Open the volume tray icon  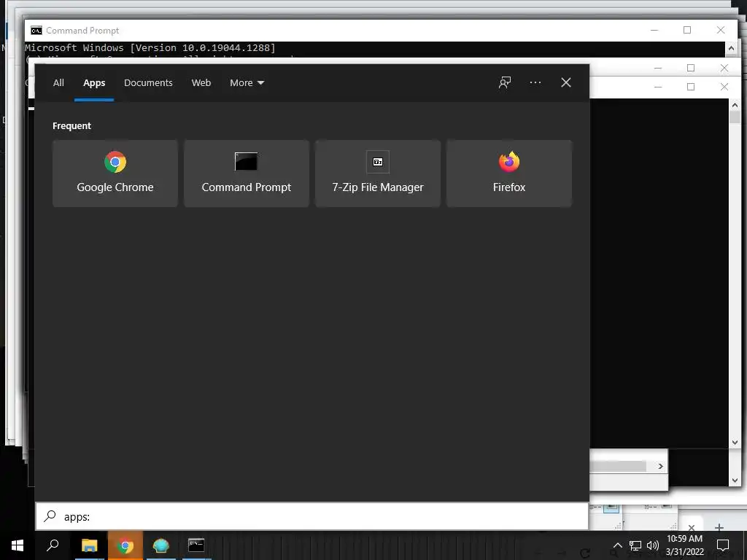[x=653, y=545]
